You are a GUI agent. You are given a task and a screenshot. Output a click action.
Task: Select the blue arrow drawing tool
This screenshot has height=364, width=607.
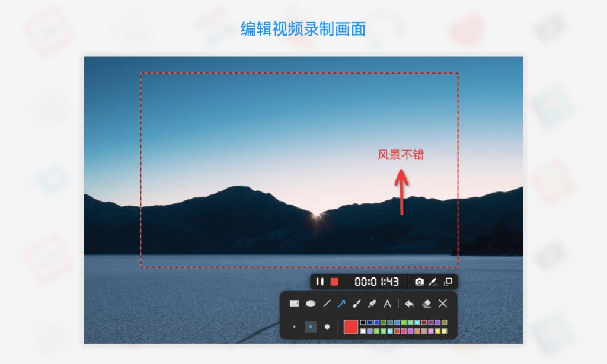pyautogui.click(x=341, y=304)
